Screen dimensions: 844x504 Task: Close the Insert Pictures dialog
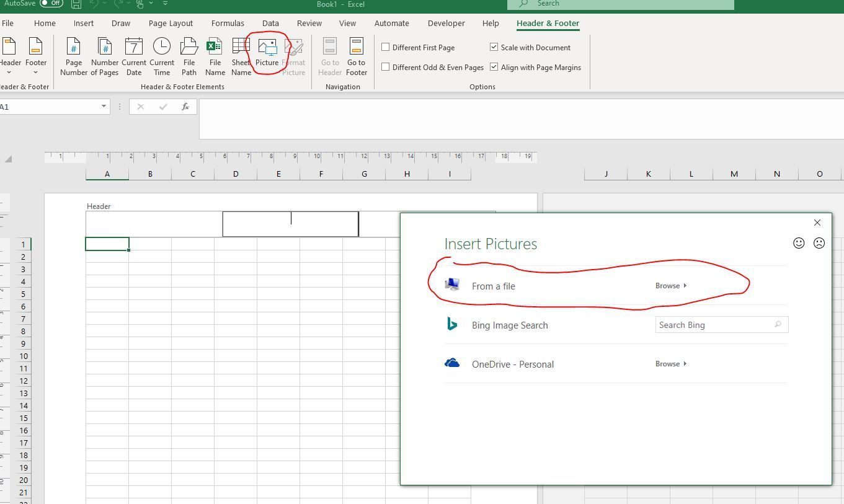pos(817,223)
